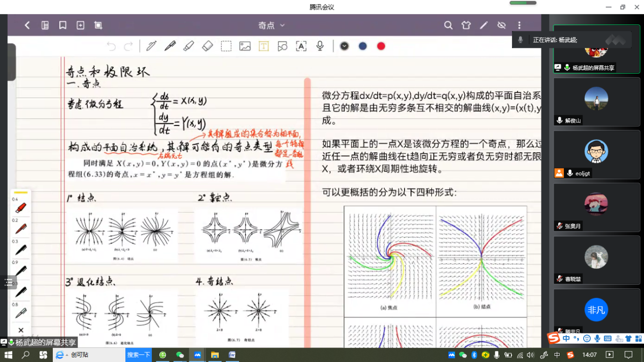Pick the red color swatch

[381, 46]
